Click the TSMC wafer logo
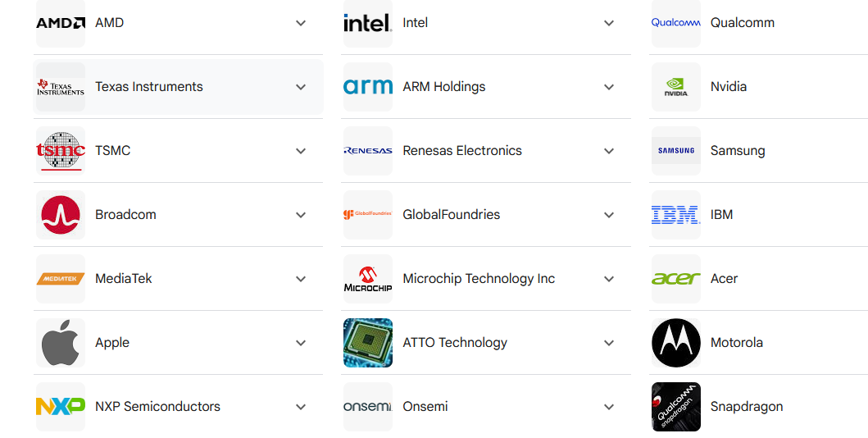Screen dimensions: 868x438 tap(61, 151)
